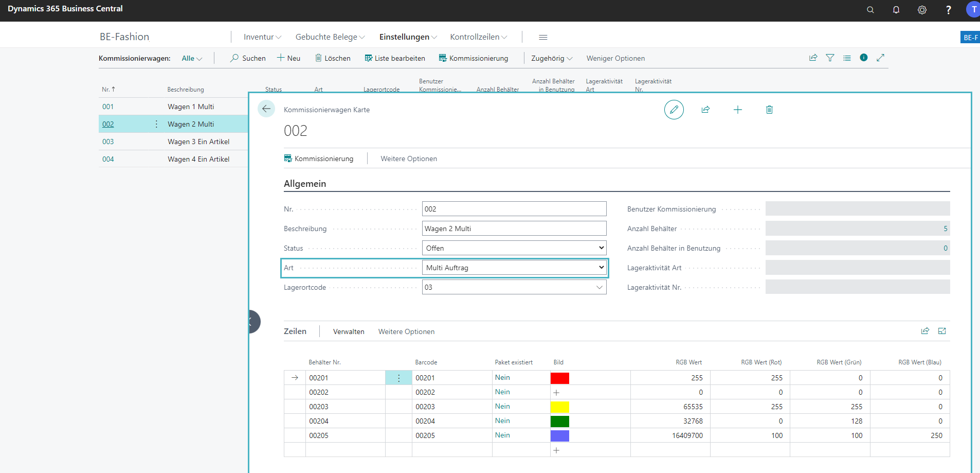Screen dimensions: 980x473
Task: Open the filter funnel icon in list toolbar
Action: pyautogui.click(x=830, y=58)
